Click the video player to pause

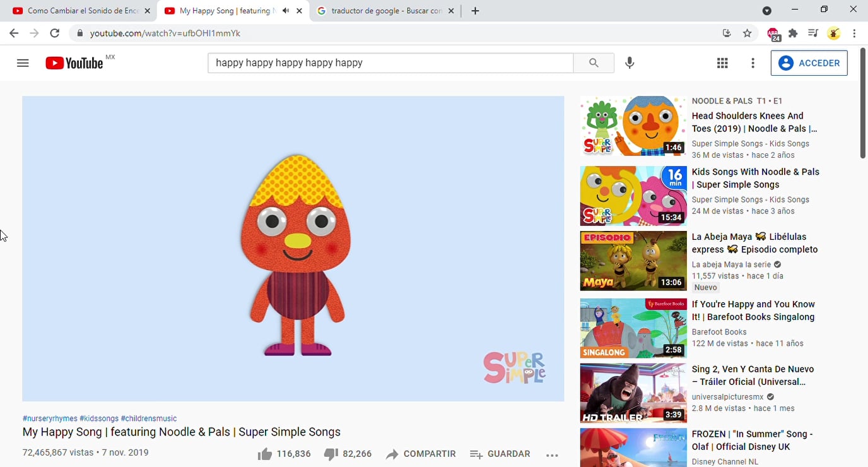[293, 249]
